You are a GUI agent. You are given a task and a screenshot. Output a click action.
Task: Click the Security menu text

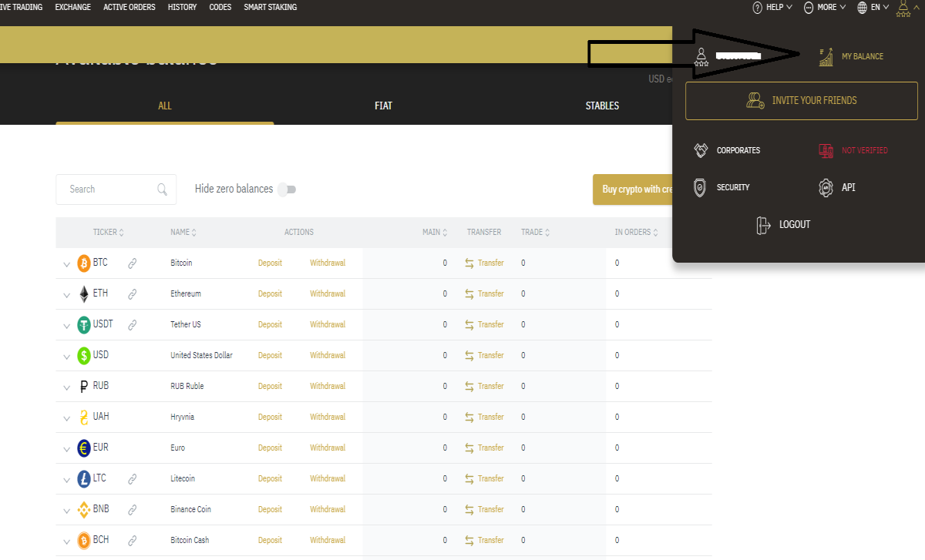(733, 188)
